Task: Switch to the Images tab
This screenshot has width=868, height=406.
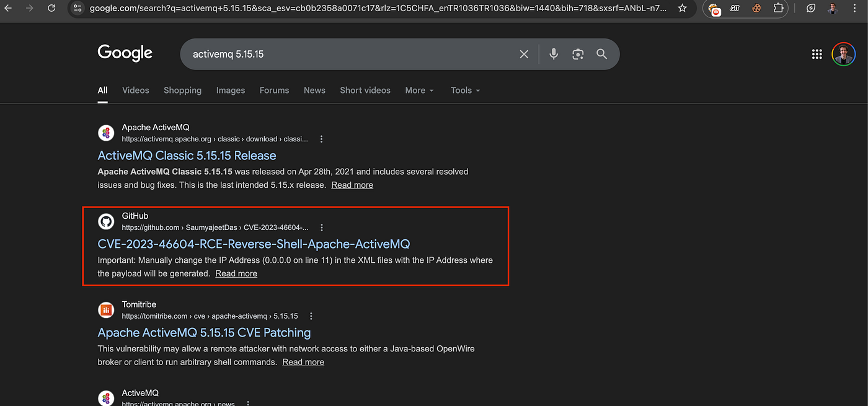Action: (x=231, y=90)
